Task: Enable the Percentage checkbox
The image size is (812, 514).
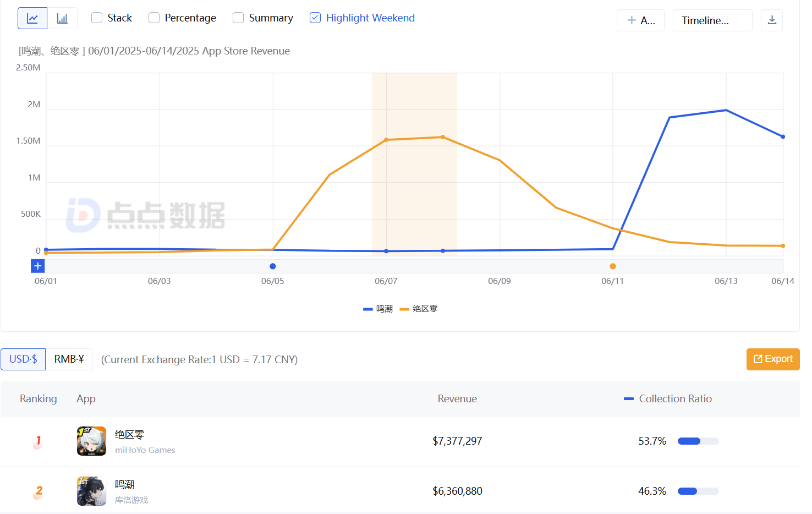Action: click(154, 18)
